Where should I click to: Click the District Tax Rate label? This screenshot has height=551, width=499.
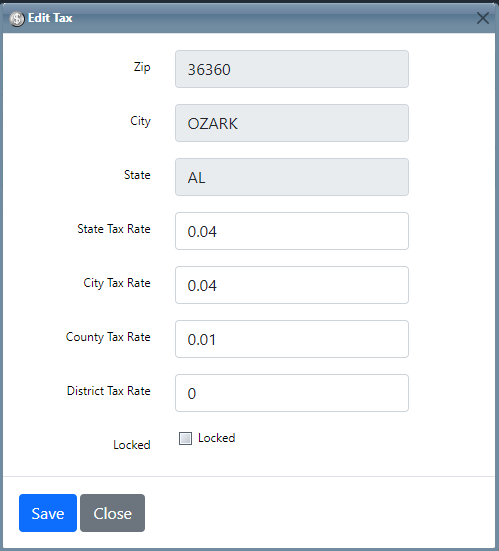pyautogui.click(x=109, y=391)
